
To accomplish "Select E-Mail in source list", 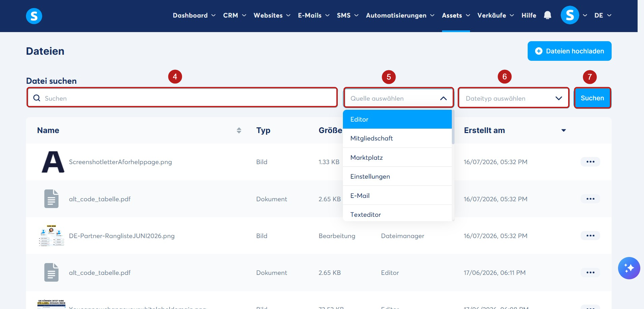I will 397,196.
